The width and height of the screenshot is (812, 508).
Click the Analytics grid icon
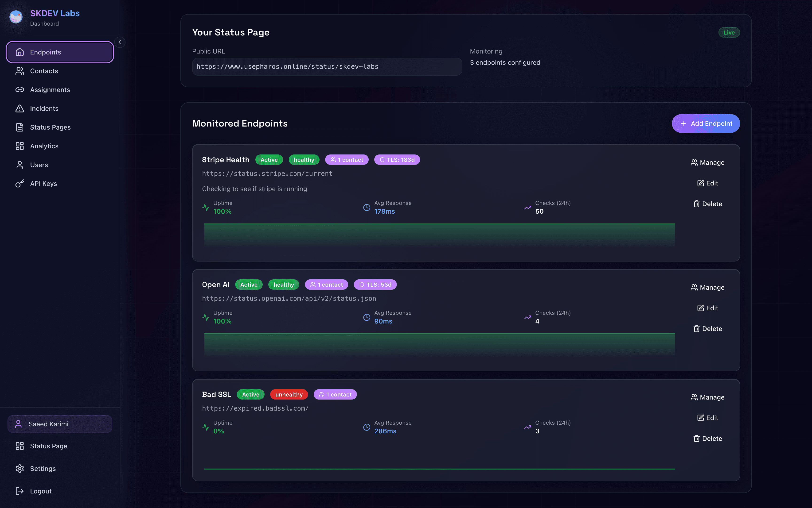[x=20, y=146]
